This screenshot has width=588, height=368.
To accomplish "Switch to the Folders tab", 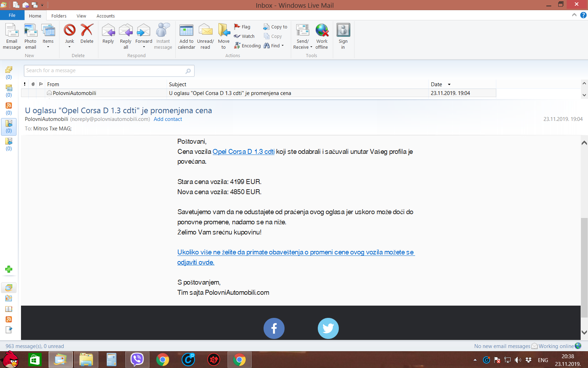I will point(59,16).
